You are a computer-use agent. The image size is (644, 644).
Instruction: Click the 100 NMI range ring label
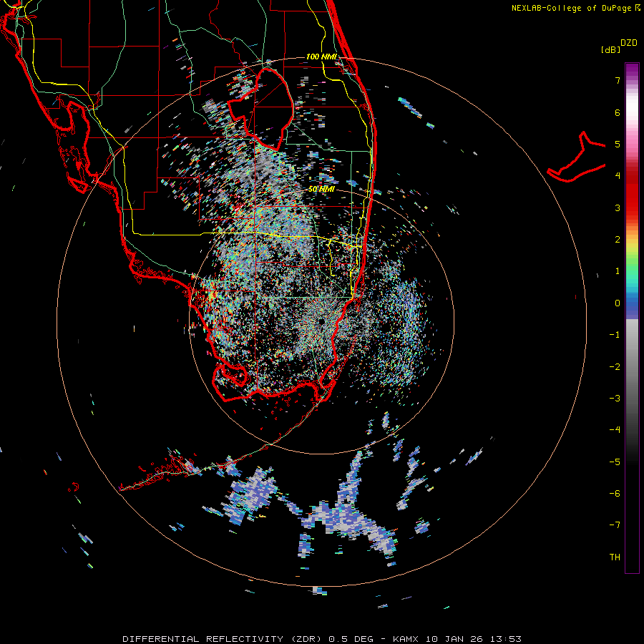(321, 57)
